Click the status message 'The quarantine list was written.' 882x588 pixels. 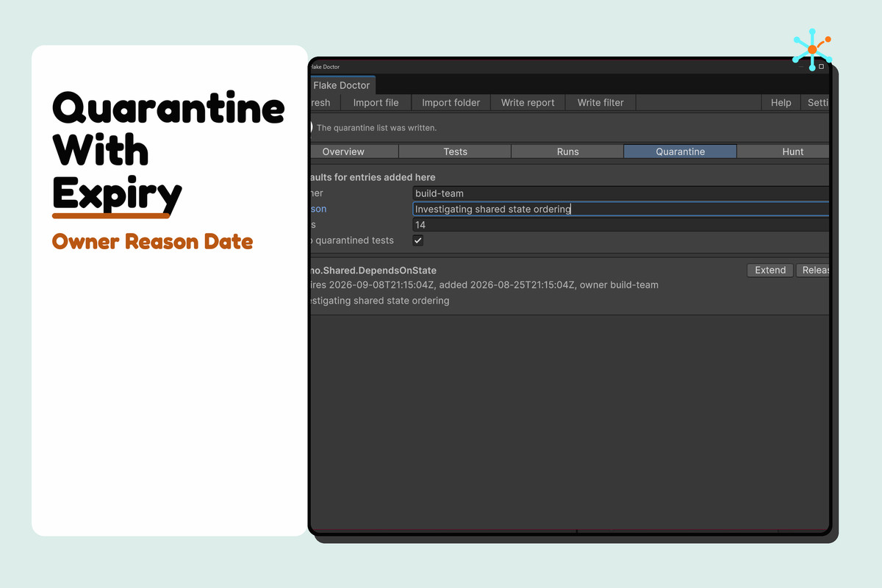click(376, 128)
